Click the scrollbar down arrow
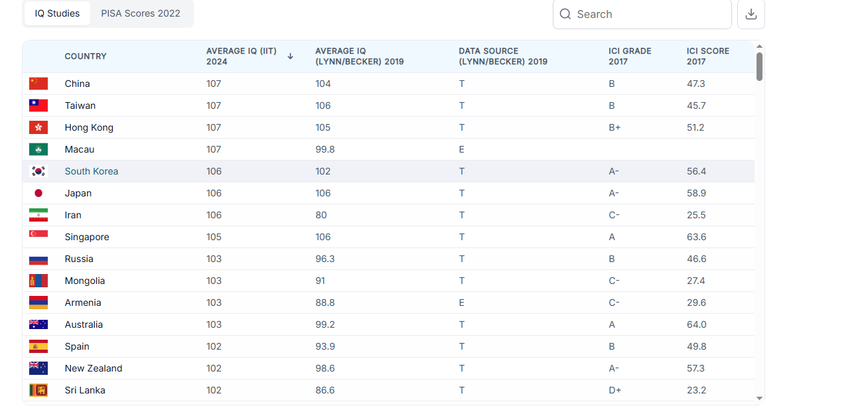This screenshot has height=414, width=868. point(759,398)
